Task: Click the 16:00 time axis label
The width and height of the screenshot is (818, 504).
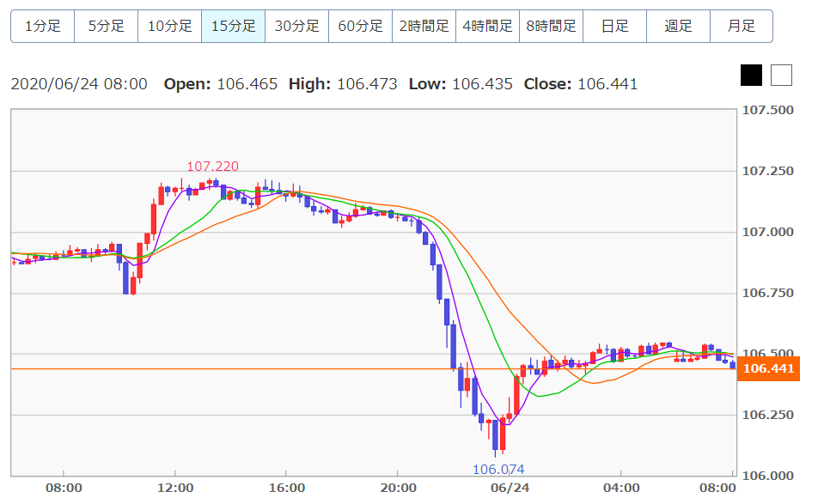Action: (287, 489)
